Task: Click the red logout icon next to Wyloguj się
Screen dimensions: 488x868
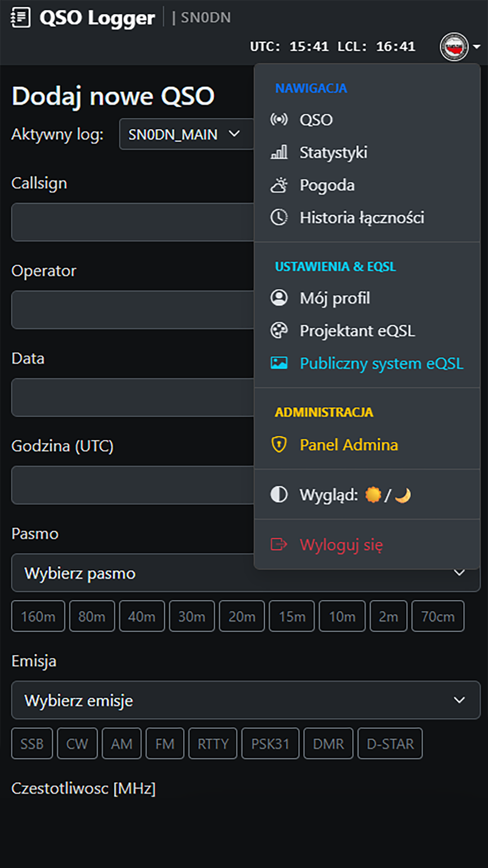Action: [279, 544]
